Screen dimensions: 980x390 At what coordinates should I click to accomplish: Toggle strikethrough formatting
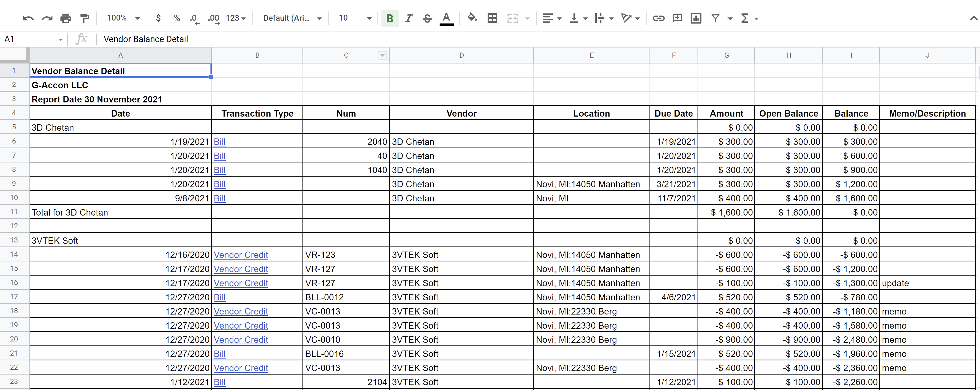click(x=427, y=18)
